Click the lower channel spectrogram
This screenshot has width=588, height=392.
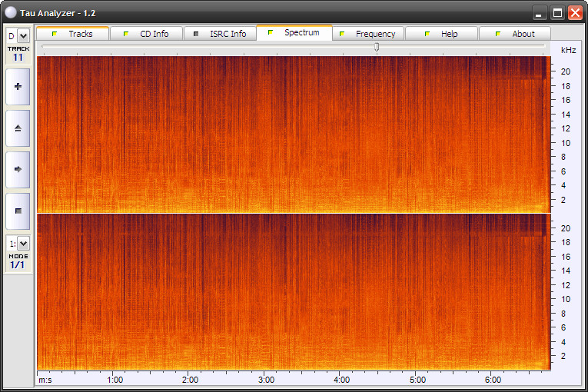(294, 292)
